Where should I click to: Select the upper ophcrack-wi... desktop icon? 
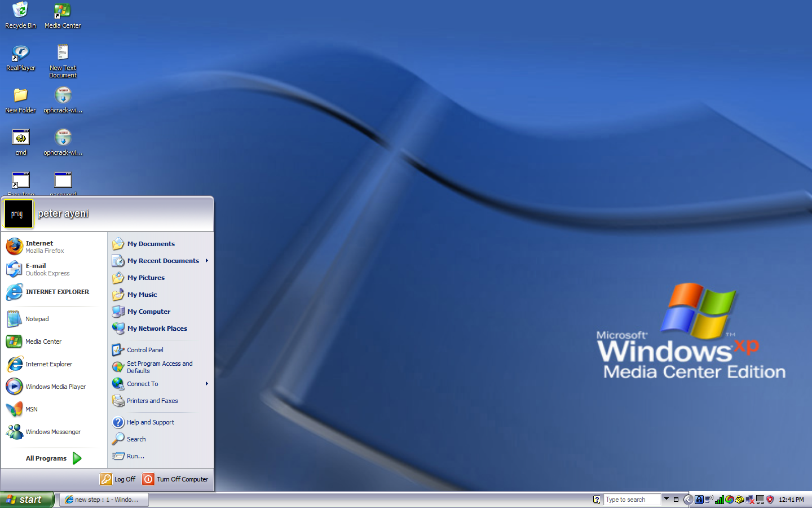tap(63, 100)
